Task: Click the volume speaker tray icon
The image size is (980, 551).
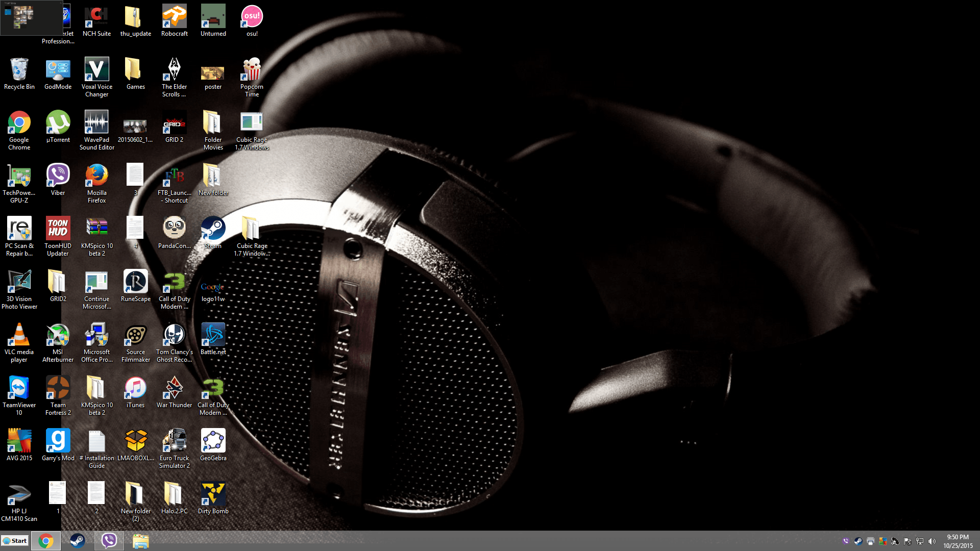Action: (x=932, y=541)
